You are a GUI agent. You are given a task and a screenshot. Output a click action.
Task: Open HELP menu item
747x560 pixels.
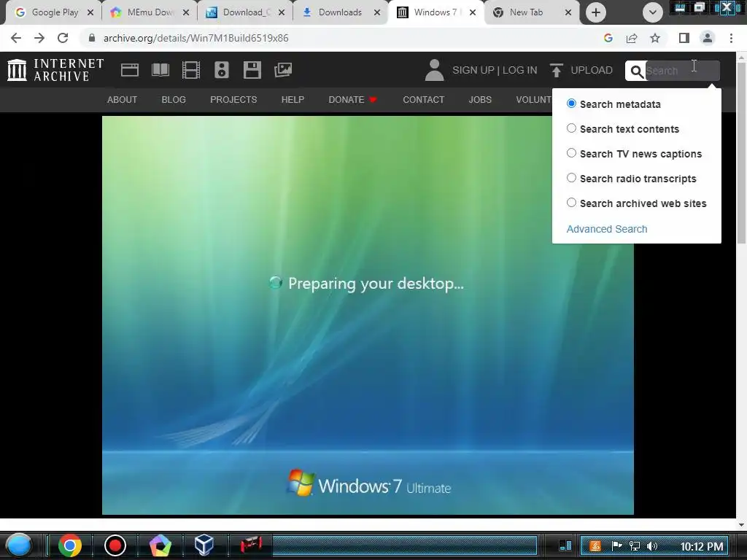click(x=293, y=99)
